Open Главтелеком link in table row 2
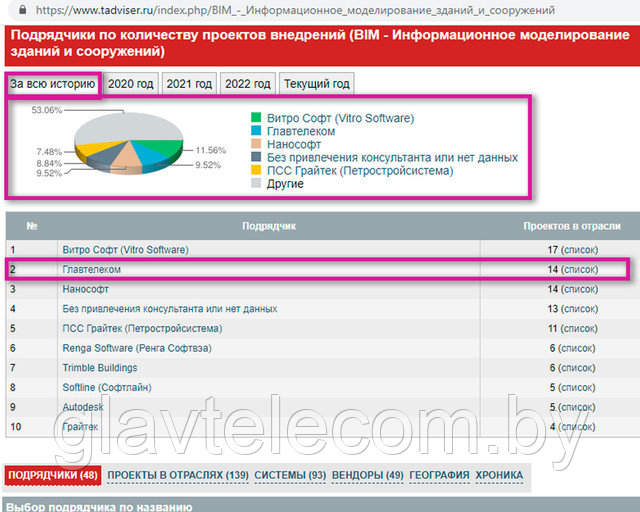 (91, 269)
